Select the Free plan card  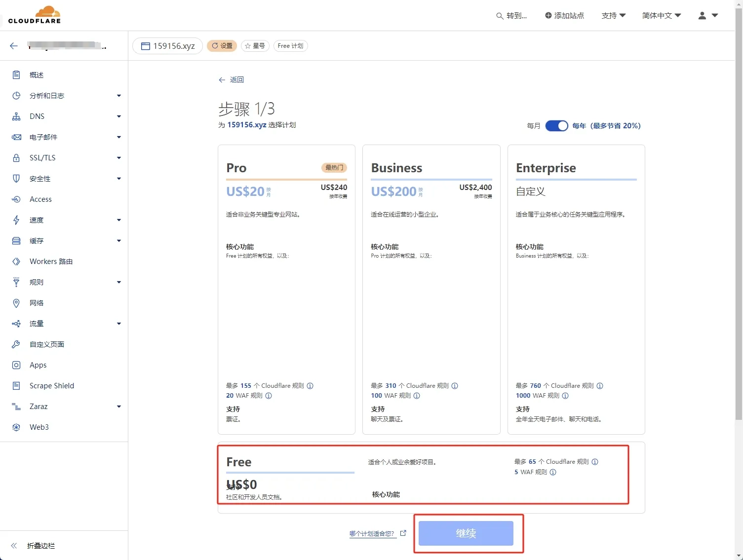click(431, 477)
